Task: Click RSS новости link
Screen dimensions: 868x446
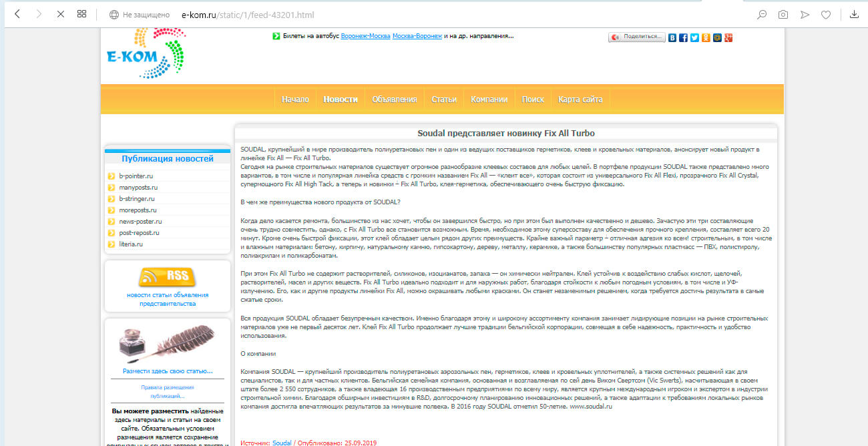Action: 139,295
